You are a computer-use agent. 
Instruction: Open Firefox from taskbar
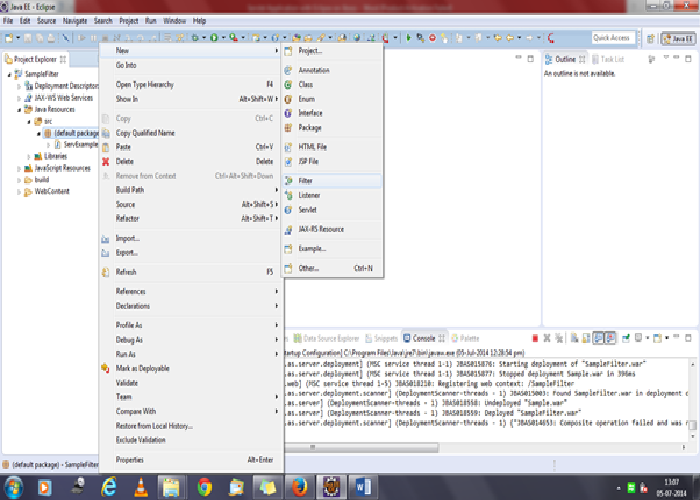(300, 487)
